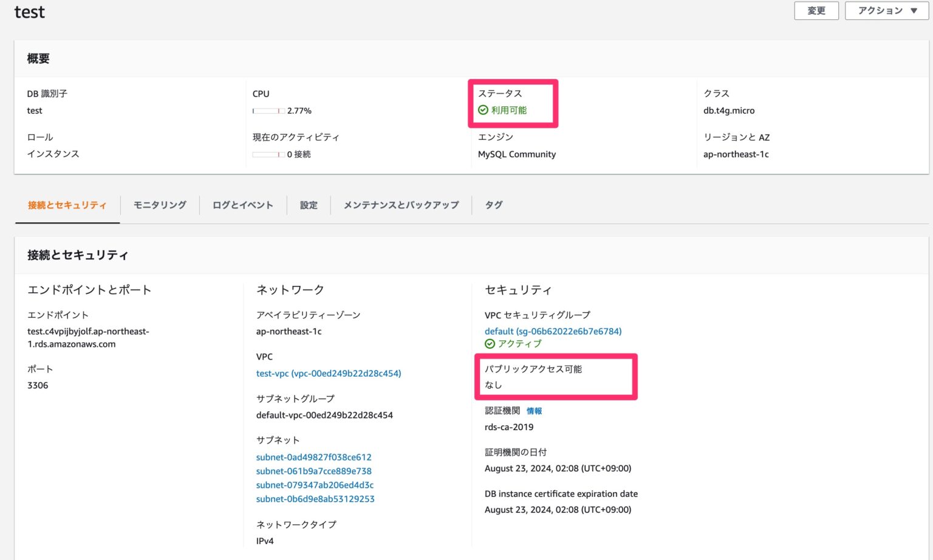Click the active security group check icon

click(x=490, y=344)
